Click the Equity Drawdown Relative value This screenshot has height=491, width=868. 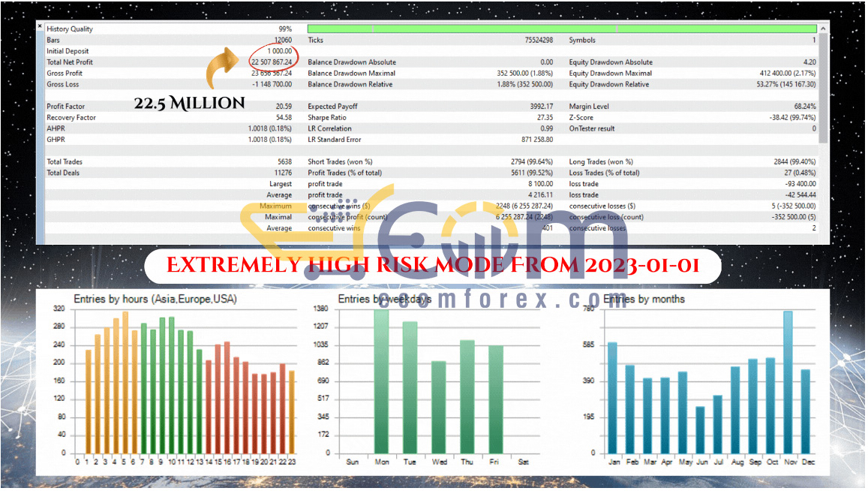pyautogui.click(x=787, y=84)
